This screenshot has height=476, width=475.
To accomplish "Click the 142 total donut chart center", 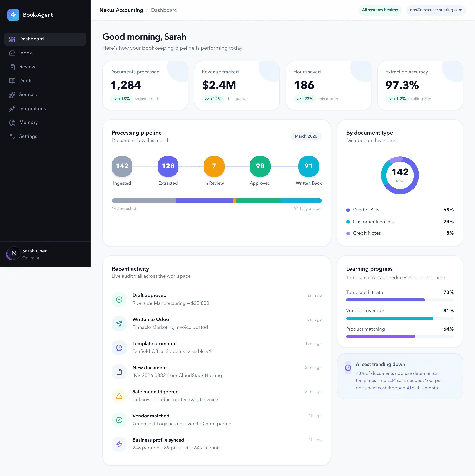I will click(399, 175).
